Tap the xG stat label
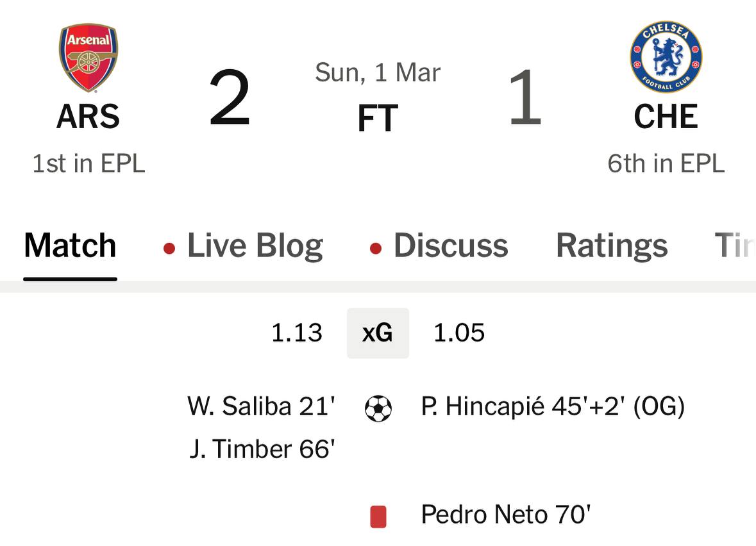756x546 pixels. (x=378, y=333)
